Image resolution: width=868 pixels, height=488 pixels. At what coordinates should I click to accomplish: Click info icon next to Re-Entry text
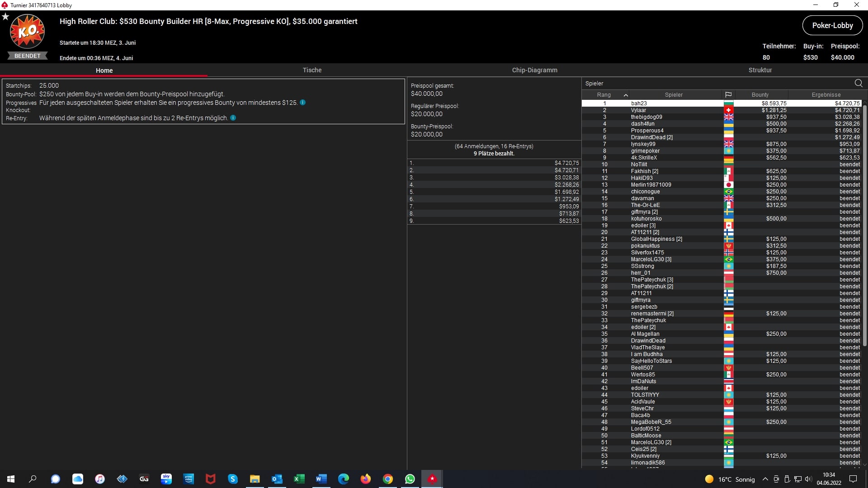pyautogui.click(x=233, y=118)
